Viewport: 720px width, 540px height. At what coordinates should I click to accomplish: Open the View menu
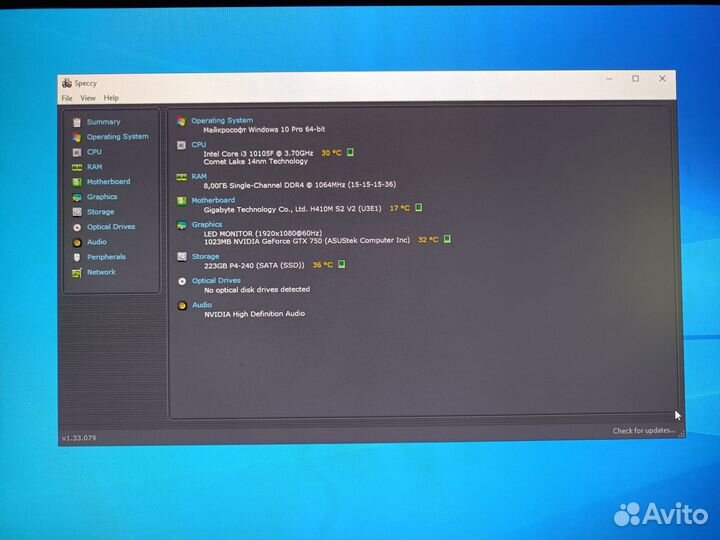tap(88, 98)
